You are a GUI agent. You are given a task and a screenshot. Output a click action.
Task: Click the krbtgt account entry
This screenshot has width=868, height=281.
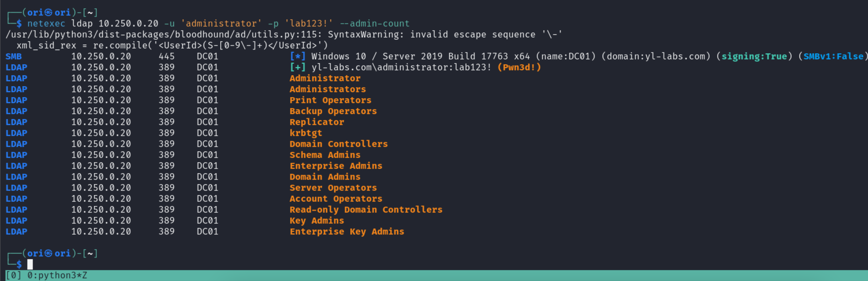coord(306,133)
